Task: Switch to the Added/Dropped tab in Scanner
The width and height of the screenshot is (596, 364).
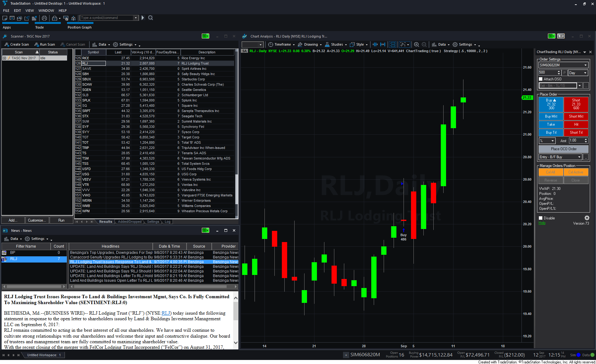Action: pos(129,222)
